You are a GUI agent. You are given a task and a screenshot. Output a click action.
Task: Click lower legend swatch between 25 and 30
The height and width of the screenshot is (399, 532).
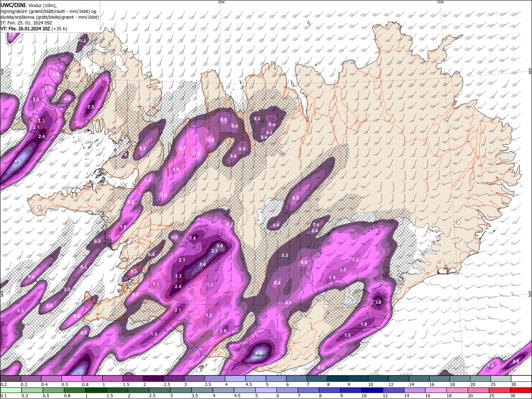click(499, 390)
